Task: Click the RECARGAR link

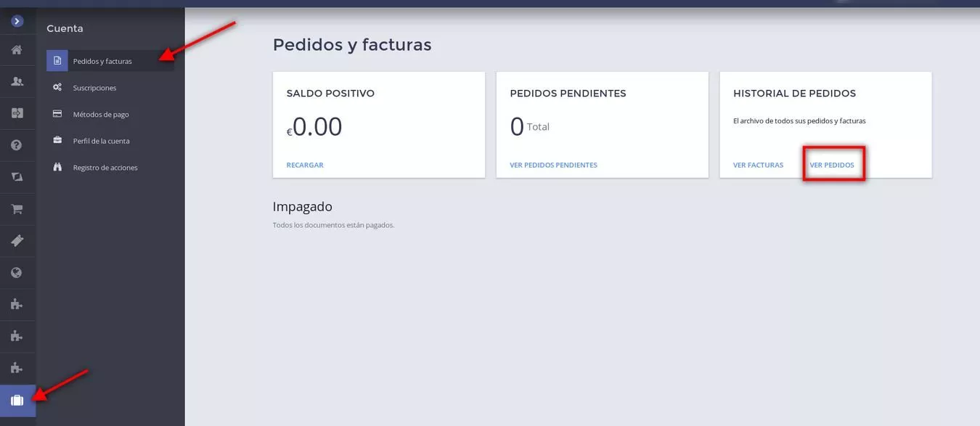Action: [x=305, y=165]
